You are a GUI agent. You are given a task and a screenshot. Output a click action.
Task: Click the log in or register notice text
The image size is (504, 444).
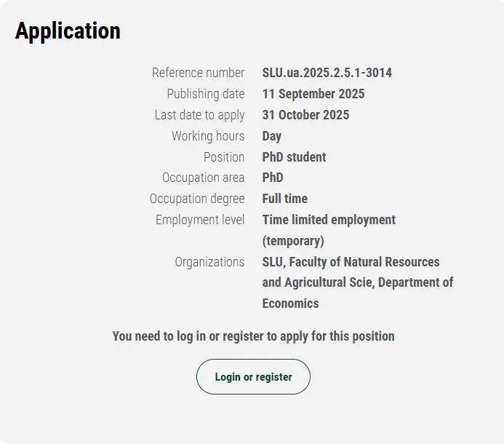(253, 336)
